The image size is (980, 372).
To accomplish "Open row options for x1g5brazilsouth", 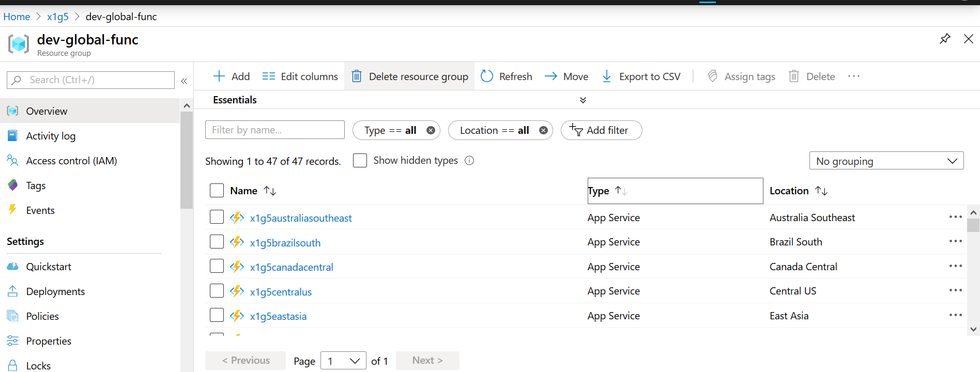I will 955,242.
